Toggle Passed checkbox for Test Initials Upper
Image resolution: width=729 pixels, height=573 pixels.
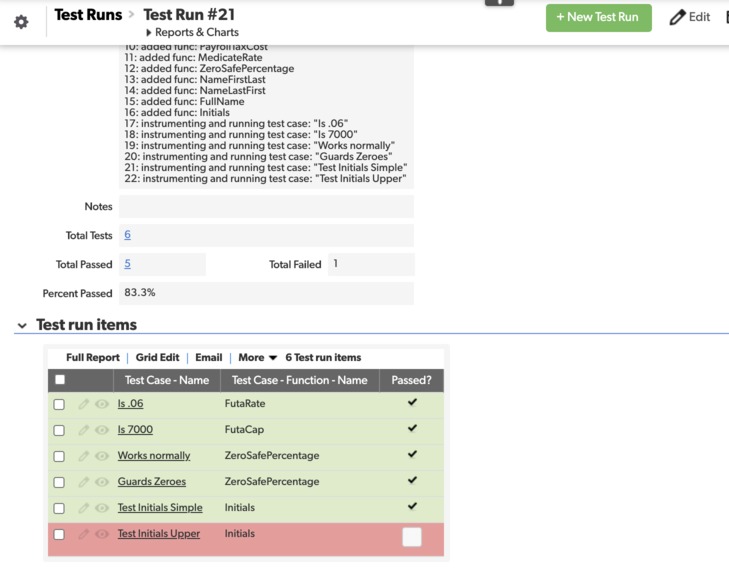[412, 537]
